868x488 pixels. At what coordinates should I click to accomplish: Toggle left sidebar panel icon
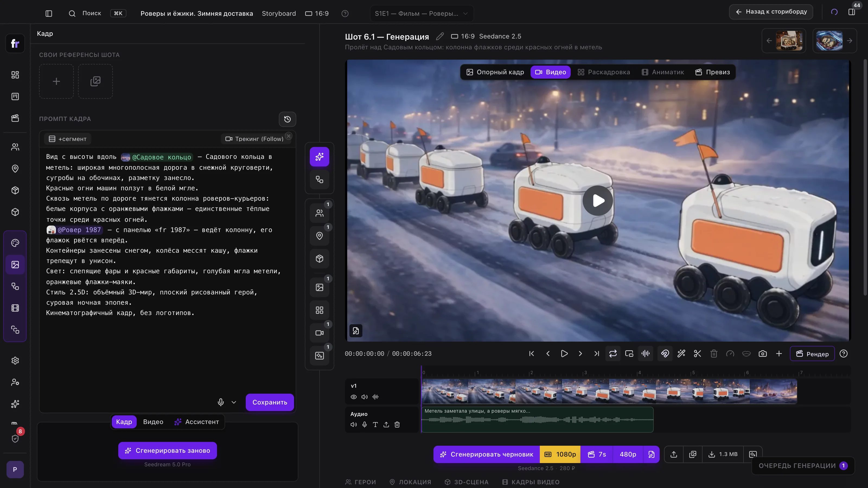click(x=49, y=14)
